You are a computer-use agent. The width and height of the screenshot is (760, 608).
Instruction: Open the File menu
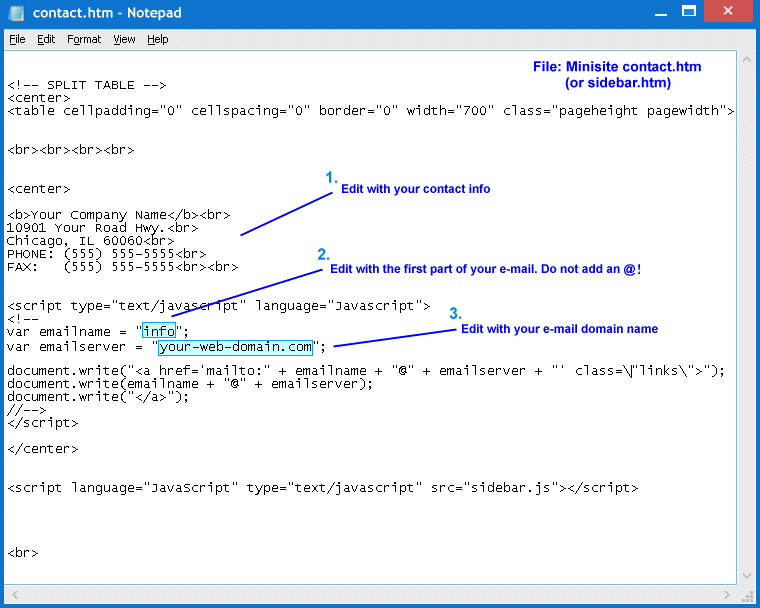tap(17, 39)
